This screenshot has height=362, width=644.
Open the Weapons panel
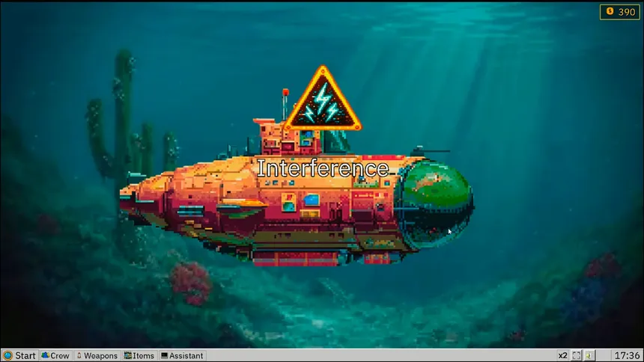[97, 355]
